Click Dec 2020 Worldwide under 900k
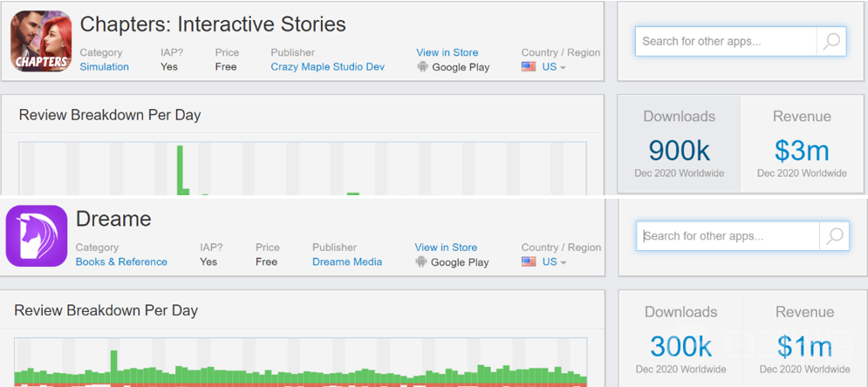The image size is (868, 387). tap(680, 173)
